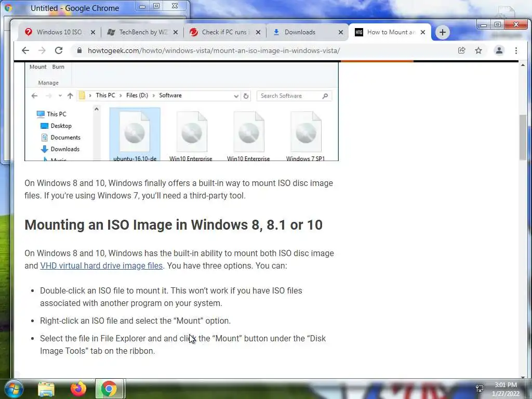
Task: Click the "Right-click an ISO file" bullet text
Action: (x=136, y=321)
